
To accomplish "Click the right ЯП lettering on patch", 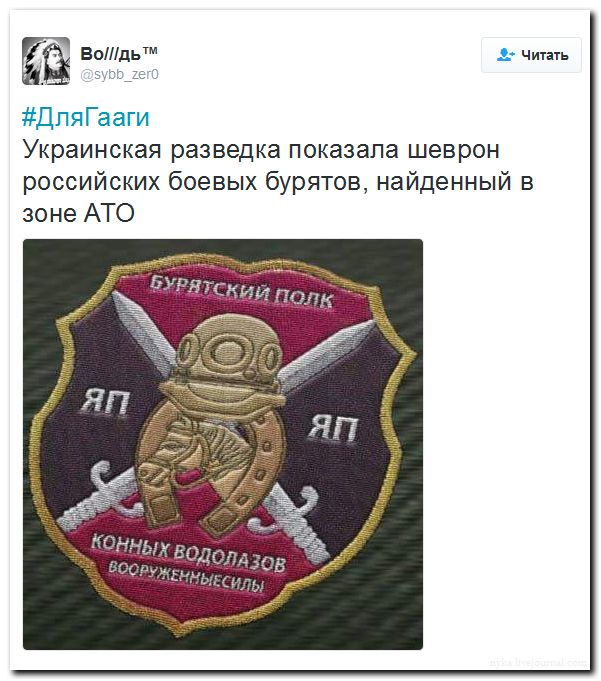I will pyautogui.click(x=334, y=428).
